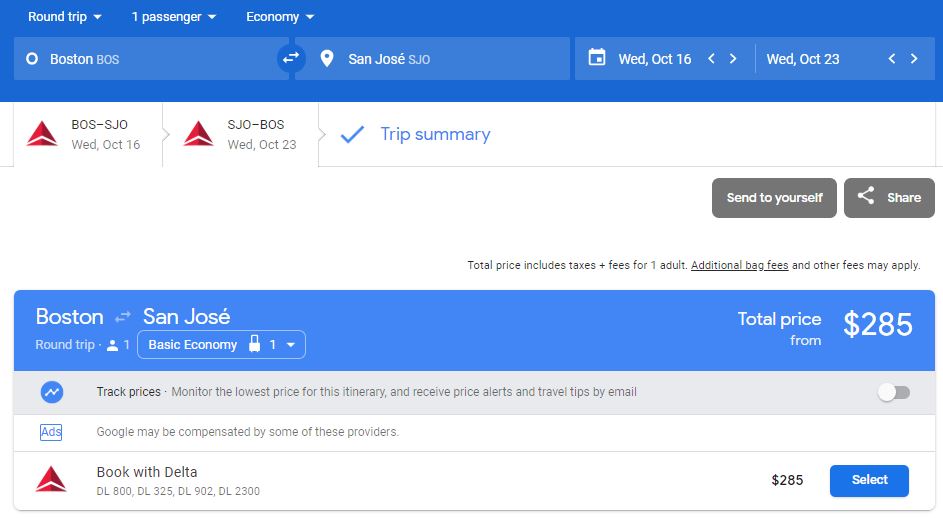Image resolution: width=943 pixels, height=518 pixels.
Task: Click the swap origin and destination icon
Action: click(x=290, y=59)
